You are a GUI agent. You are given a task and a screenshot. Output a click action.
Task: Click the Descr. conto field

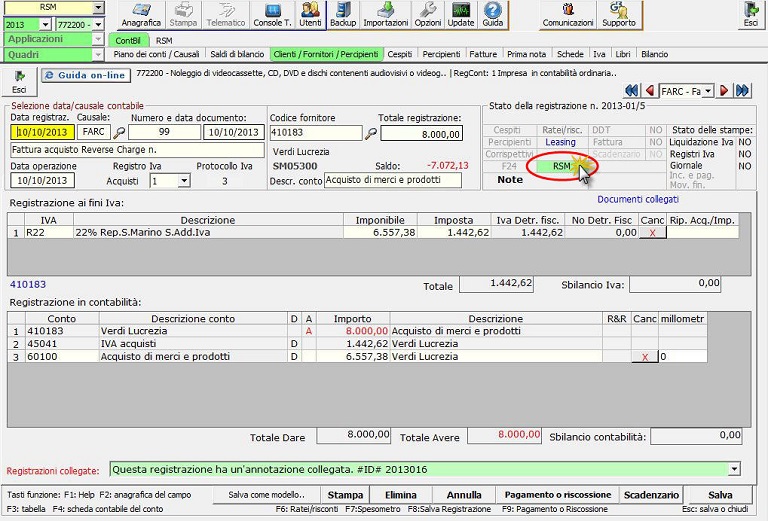tap(392, 180)
